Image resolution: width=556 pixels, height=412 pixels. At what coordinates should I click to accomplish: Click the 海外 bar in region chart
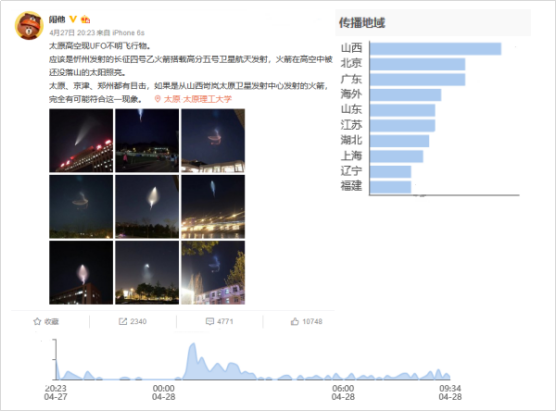[x=405, y=95]
